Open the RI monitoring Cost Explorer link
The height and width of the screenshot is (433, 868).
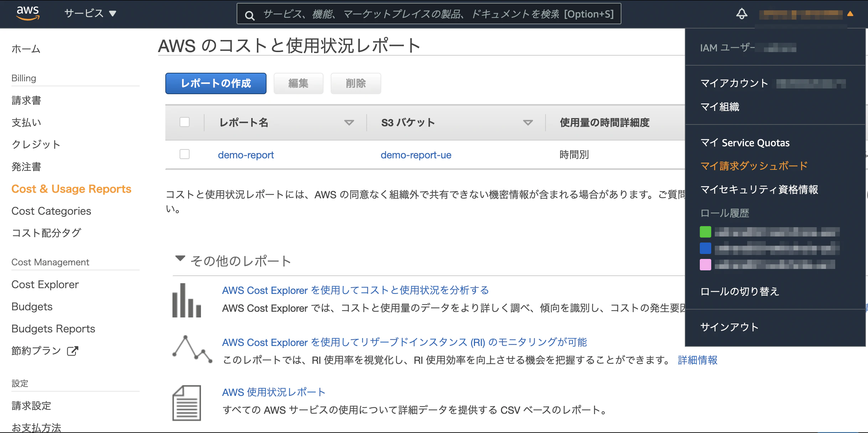tap(404, 342)
